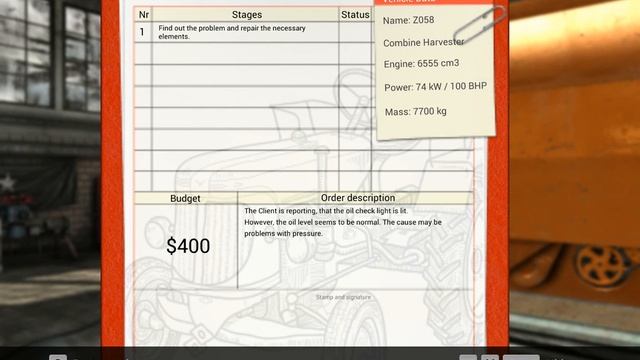Click the Nr column header
This screenshot has width=640, height=360.
coord(144,15)
